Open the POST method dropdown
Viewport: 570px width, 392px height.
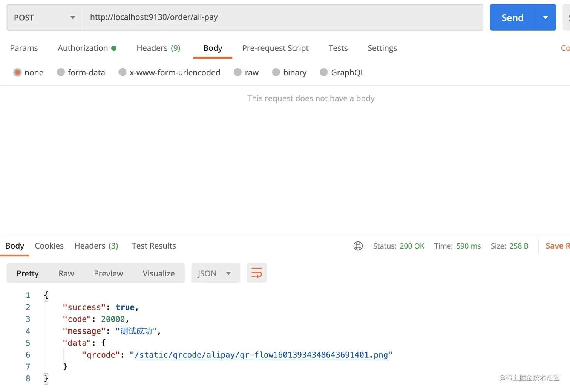point(45,17)
